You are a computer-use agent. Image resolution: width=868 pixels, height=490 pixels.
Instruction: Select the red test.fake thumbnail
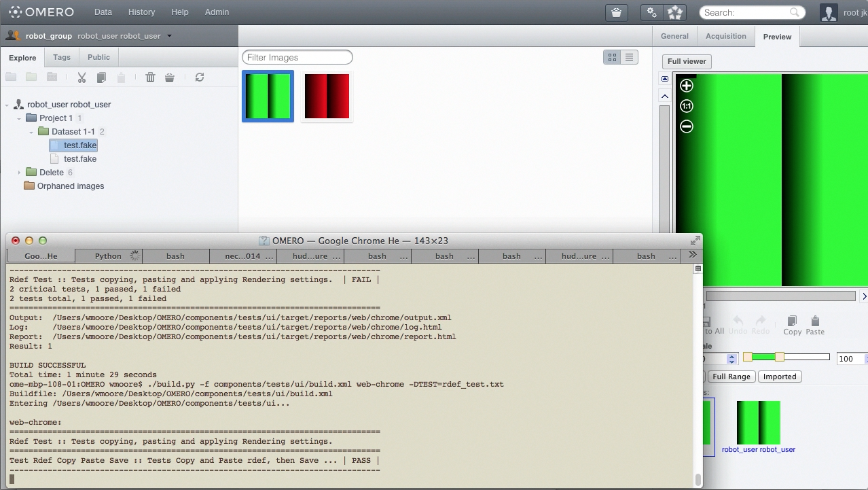(x=327, y=97)
